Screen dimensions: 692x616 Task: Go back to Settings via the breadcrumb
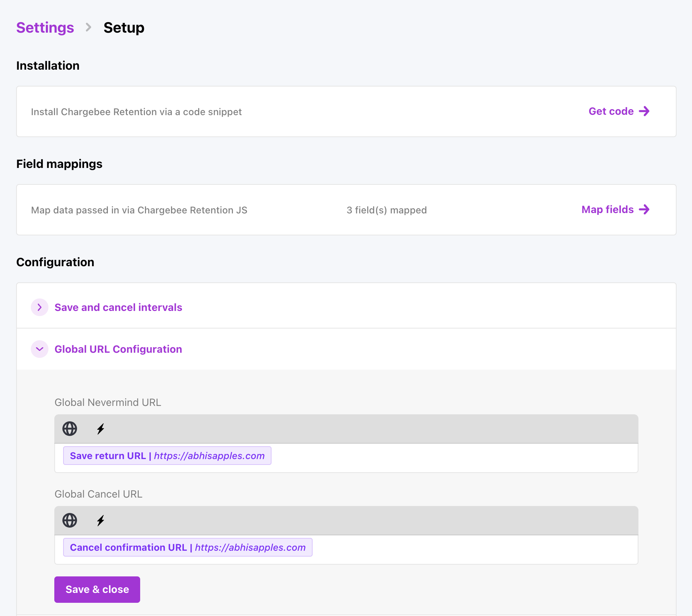click(45, 28)
